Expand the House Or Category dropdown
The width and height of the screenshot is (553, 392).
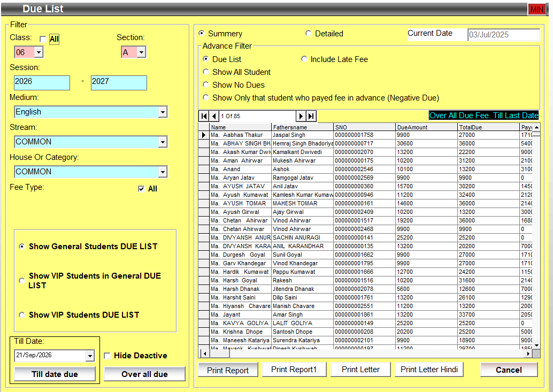point(163,172)
